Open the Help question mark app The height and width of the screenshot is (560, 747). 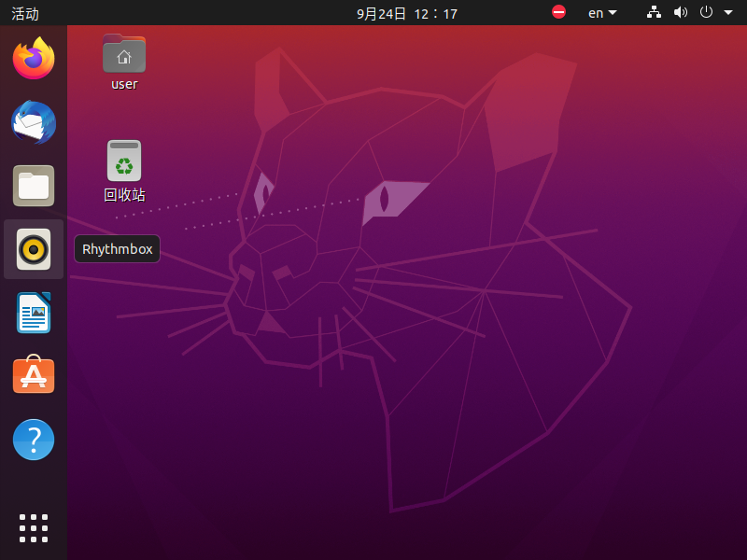[34, 440]
